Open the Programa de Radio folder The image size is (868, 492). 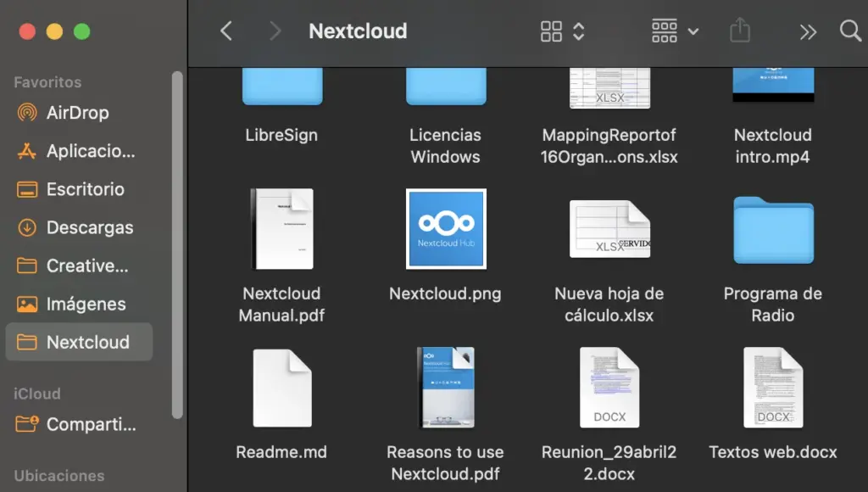772,230
